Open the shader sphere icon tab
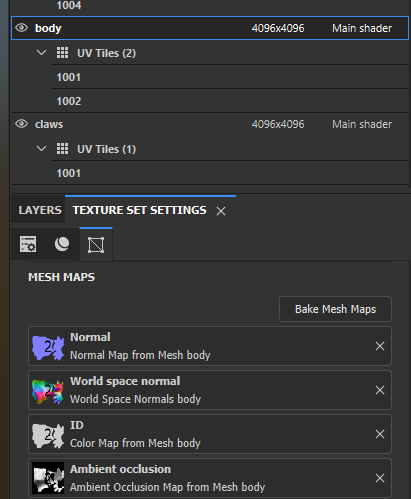Screen dimensions: 411x499 (x=62, y=244)
